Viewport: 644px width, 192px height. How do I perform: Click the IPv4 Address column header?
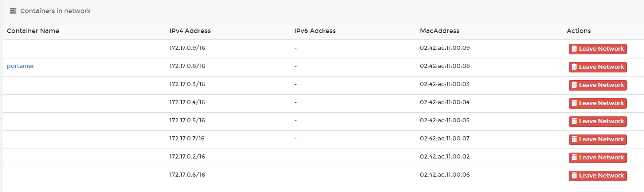coord(190,31)
